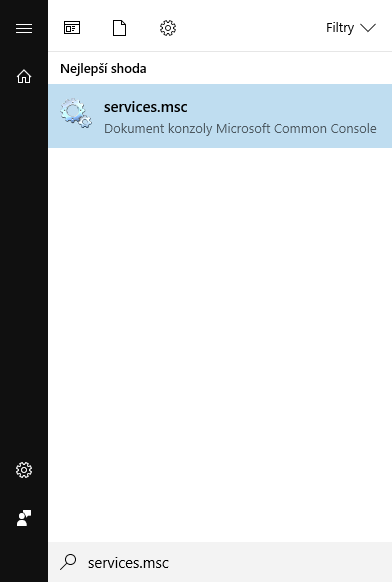Screen dimensions: 392x582
Task: Focus the search box containing services.msc
Action: point(220,562)
